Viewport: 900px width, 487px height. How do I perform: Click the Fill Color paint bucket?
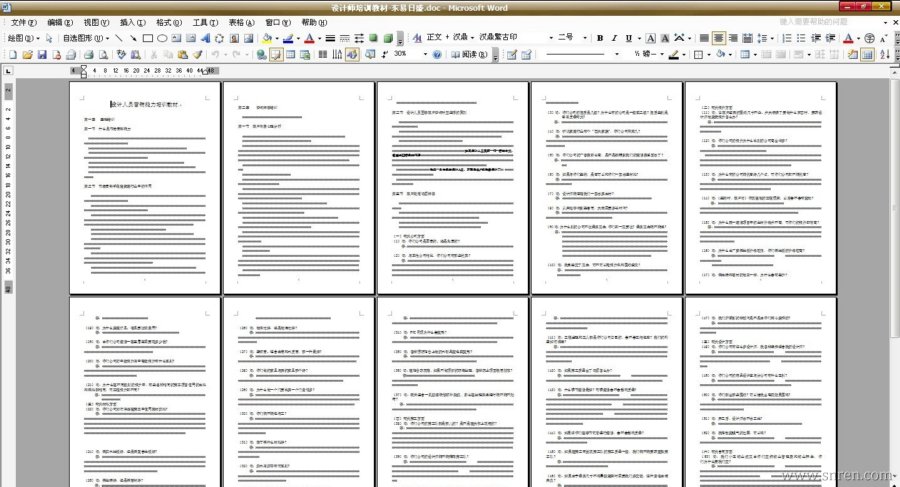[x=266, y=38]
